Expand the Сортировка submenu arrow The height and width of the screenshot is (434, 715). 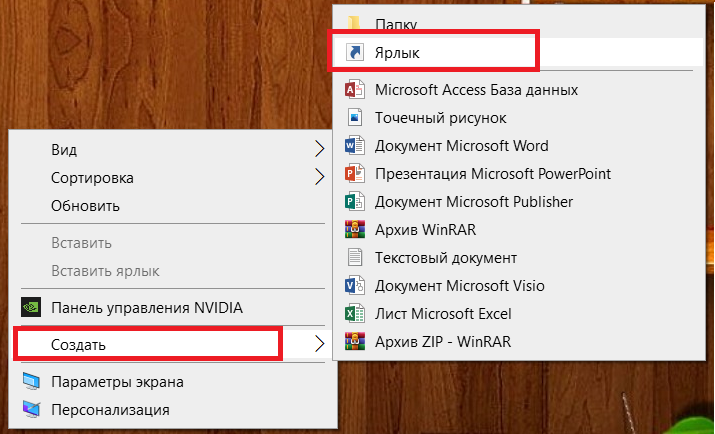point(320,177)
